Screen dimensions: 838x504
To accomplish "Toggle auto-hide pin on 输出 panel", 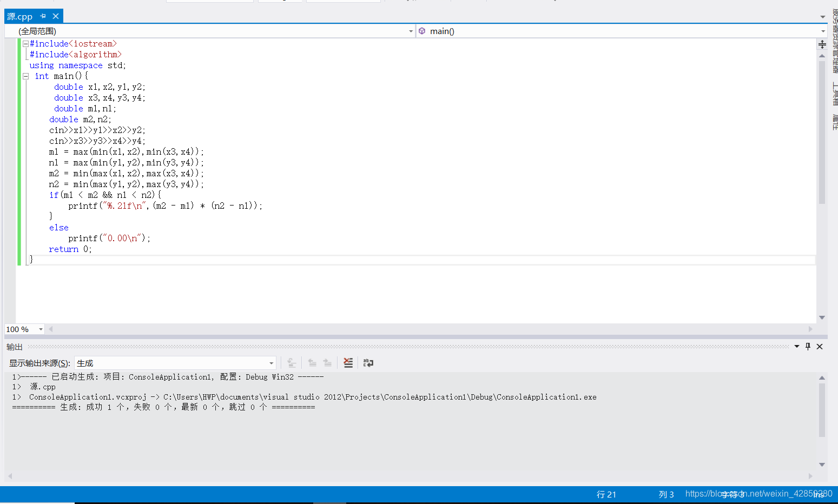I will point(808,347).
